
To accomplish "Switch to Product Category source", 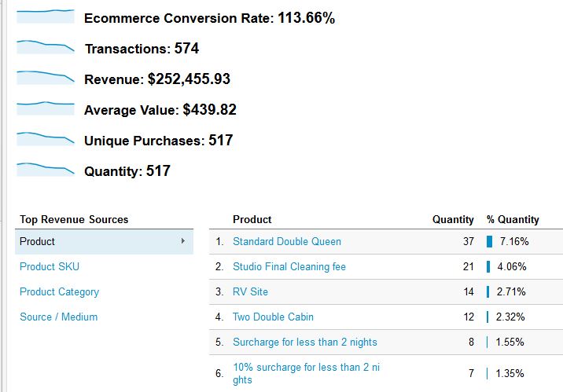I will 59,291.
